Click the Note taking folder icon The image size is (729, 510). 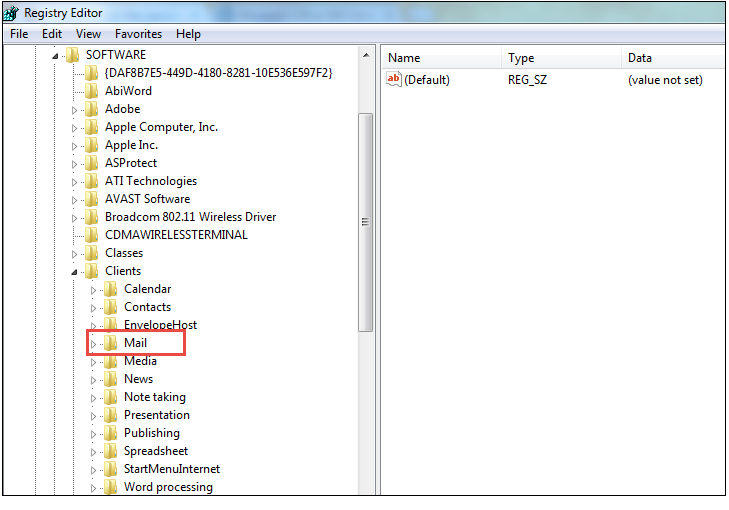coord(111,397)
